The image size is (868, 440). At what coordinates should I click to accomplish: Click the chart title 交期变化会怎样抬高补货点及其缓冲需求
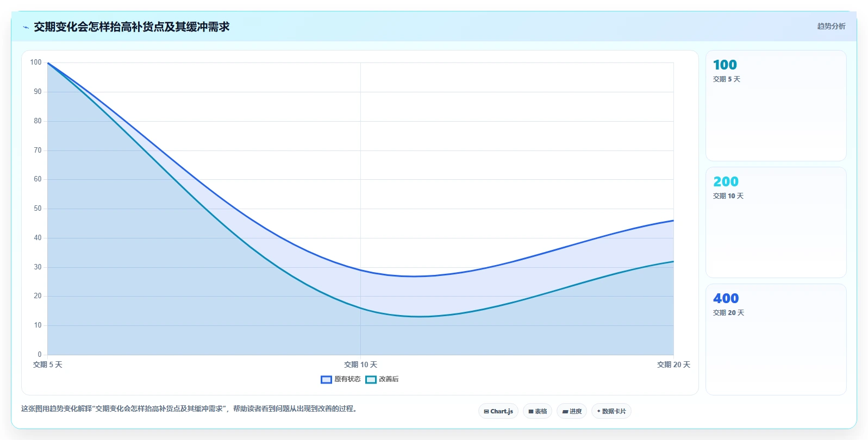[x=132, y=27]
